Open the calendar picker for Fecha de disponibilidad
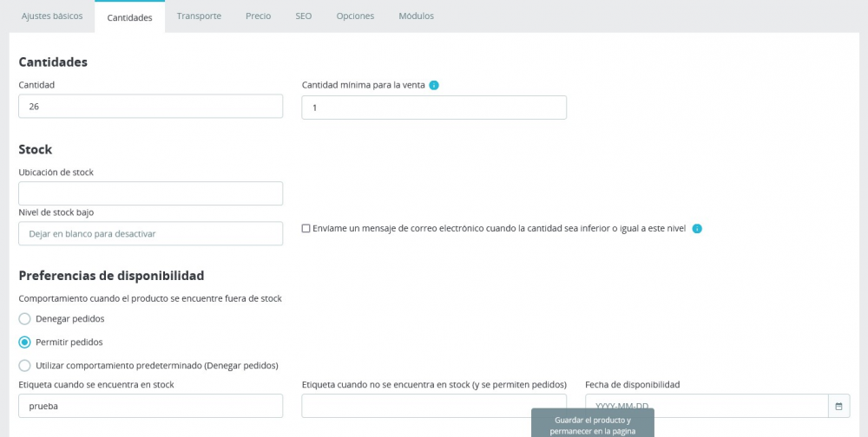 (x=838, y=406)
